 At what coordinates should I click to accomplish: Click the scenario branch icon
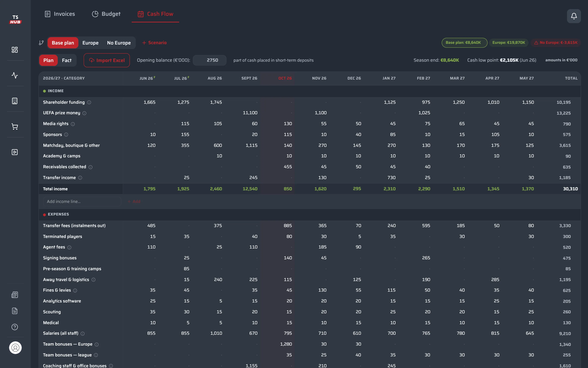(41, 43)
